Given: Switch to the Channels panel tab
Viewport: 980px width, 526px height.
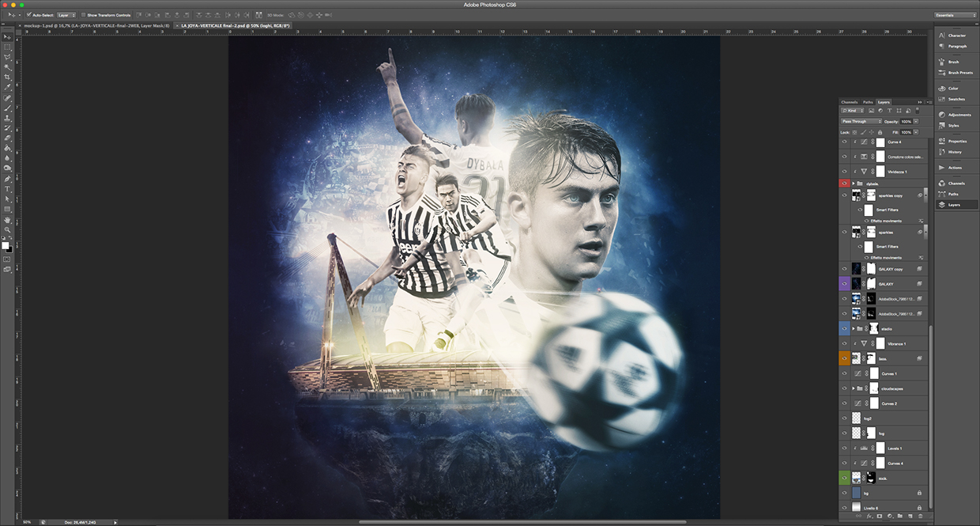Looking at the screenshot, I should coord(849,102).
